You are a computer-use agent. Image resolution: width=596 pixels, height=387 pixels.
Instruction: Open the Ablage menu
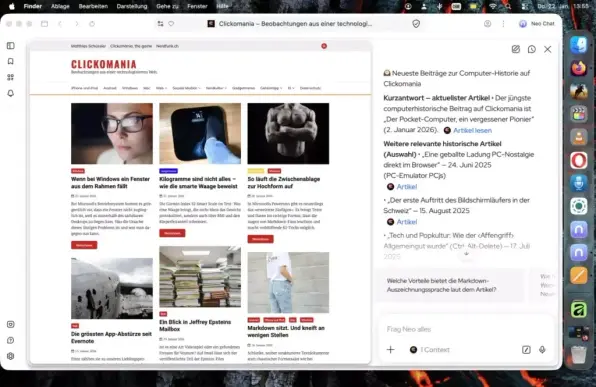coord(60,6)
